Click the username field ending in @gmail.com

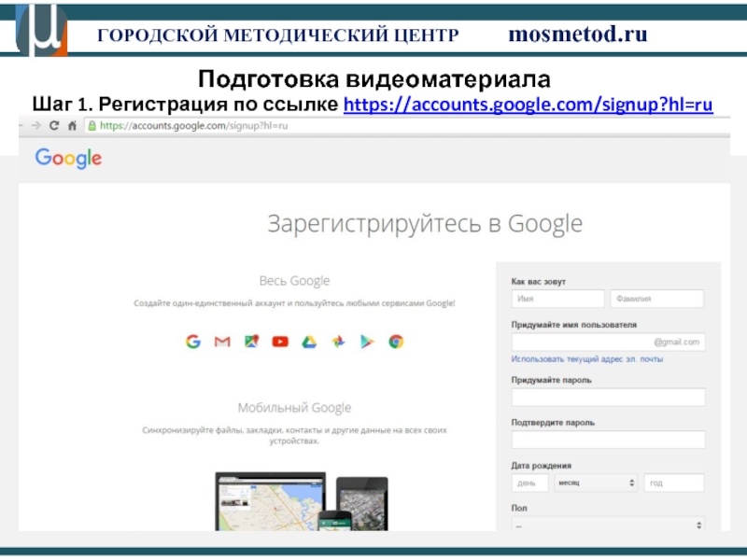tap(609, 342)
